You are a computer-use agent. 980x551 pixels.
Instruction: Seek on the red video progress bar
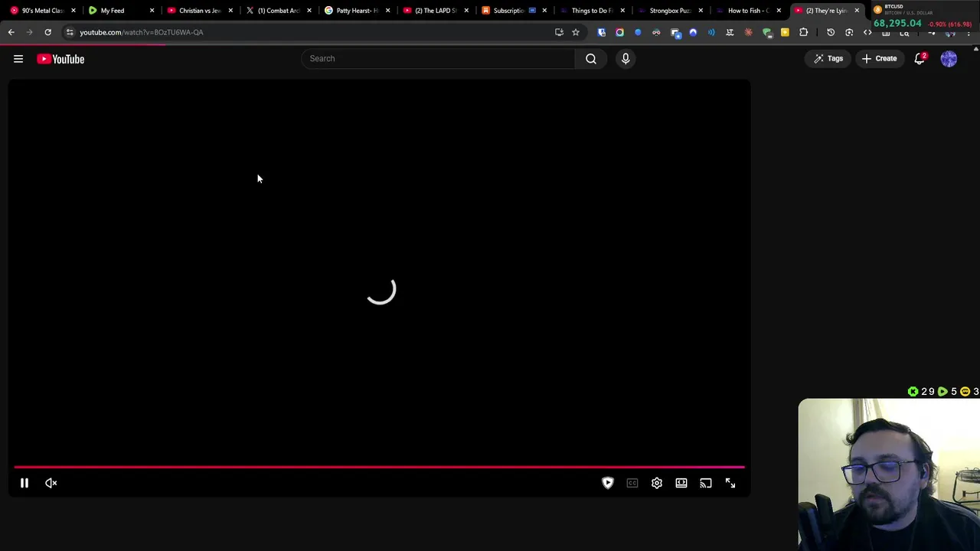pyautogui.click(x=379, y=466)
